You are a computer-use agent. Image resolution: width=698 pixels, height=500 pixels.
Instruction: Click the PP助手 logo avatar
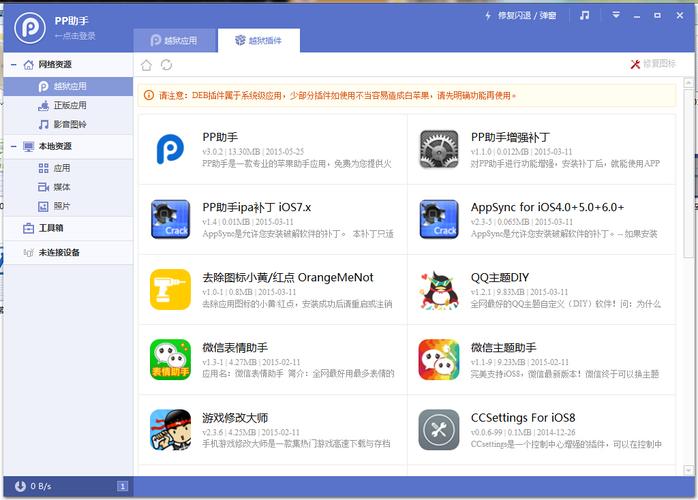click(x=30, y=28)
